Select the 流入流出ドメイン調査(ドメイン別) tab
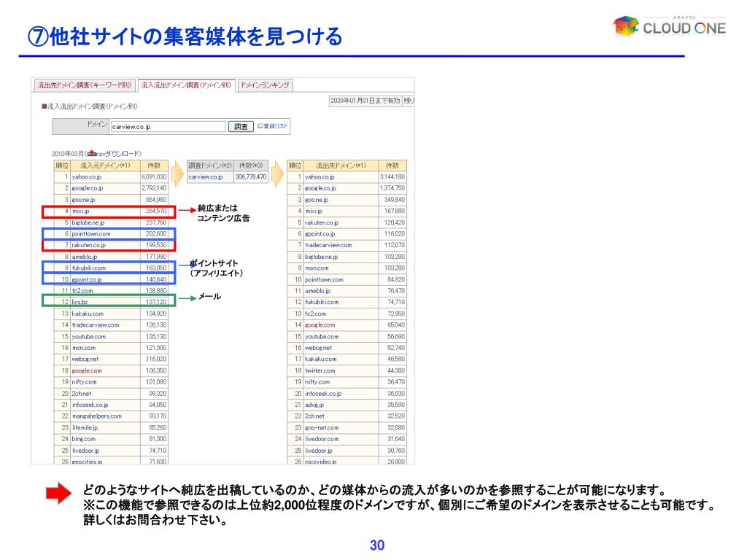747x560 pixels. point(186,85)
